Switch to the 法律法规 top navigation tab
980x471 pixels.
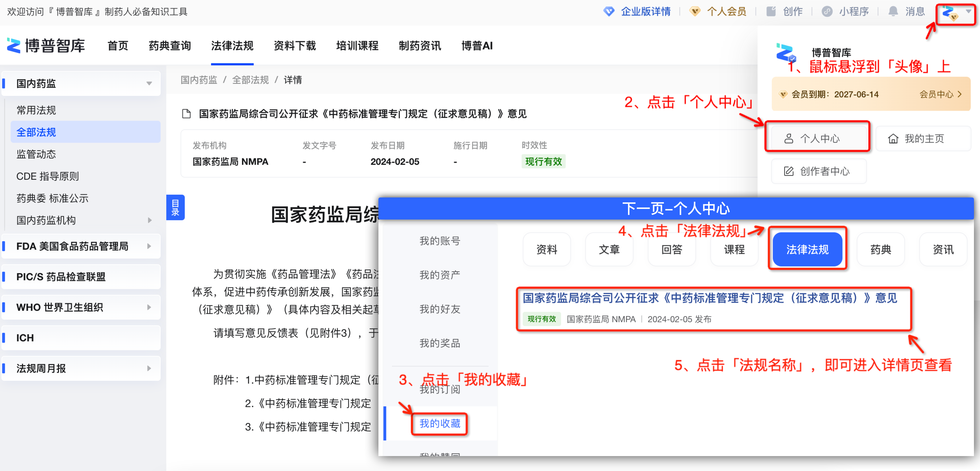[232, 46]
